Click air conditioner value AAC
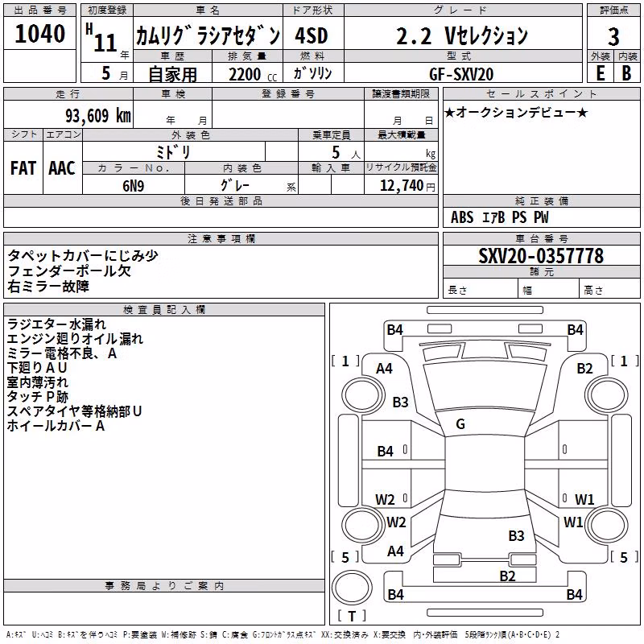 (62, 168)
